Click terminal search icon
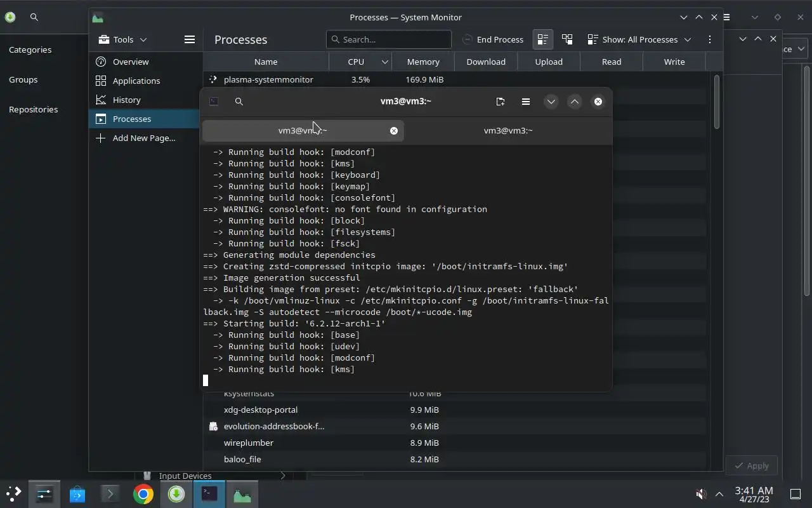Screen dimensions: 812x508 (x=239, y=102)
